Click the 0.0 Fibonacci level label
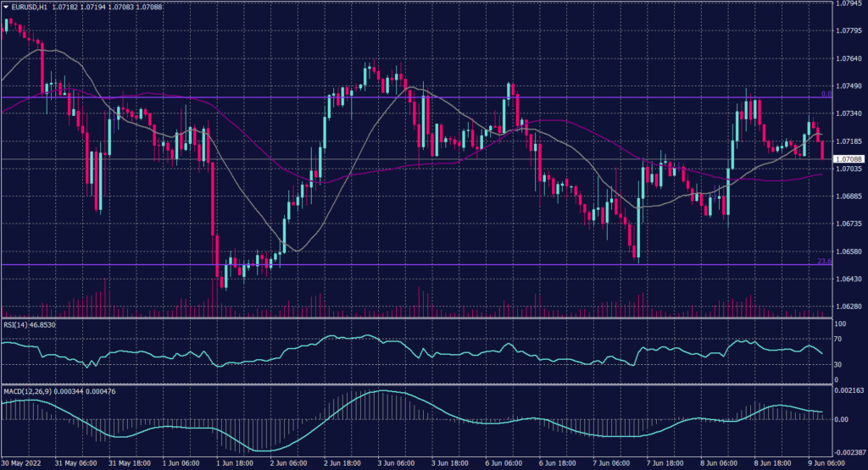868x470 pixels. point(826,94)
